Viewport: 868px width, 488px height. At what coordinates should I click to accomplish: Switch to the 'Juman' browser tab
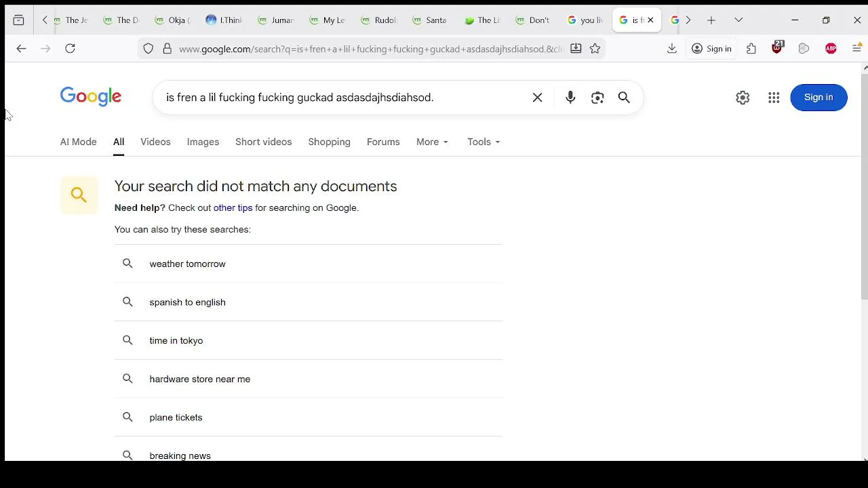[x=275, y=20]
